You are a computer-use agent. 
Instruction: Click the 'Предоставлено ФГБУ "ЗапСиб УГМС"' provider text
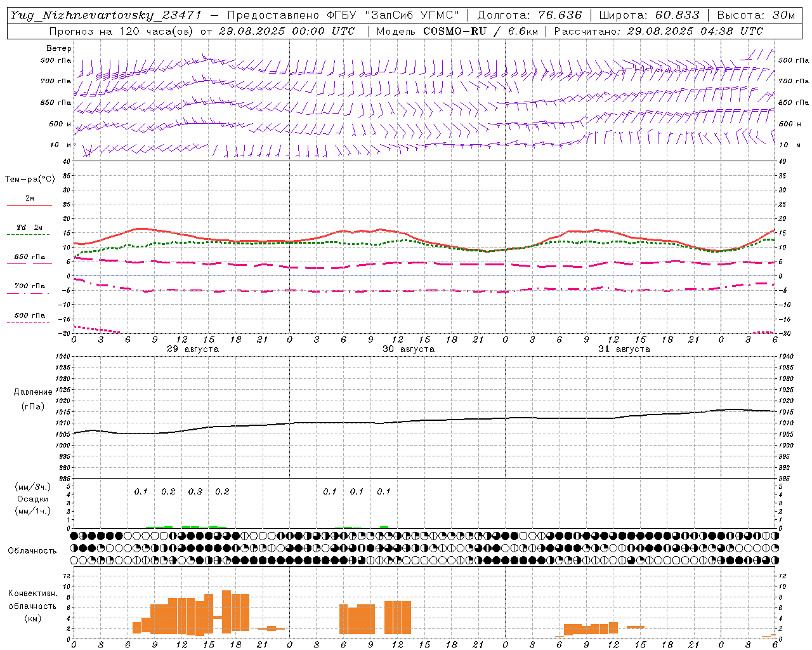[343, 15]
